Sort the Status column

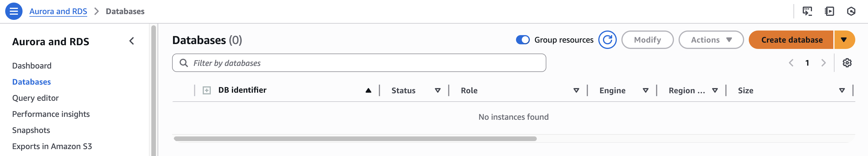click(438, 90)
